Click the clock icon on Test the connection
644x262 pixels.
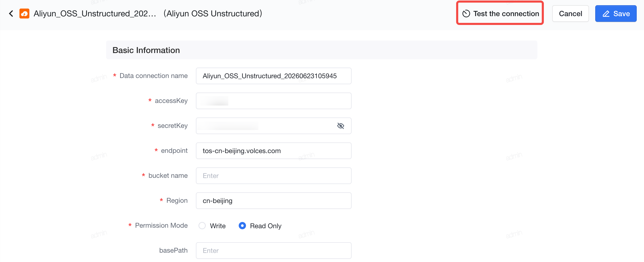click(466, 14)
